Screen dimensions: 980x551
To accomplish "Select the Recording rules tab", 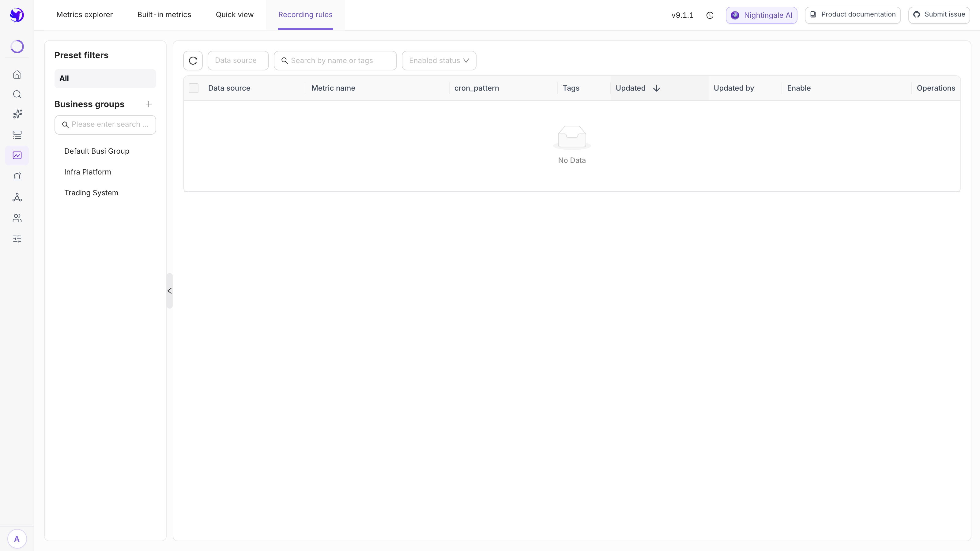I will tap(306, 15).
